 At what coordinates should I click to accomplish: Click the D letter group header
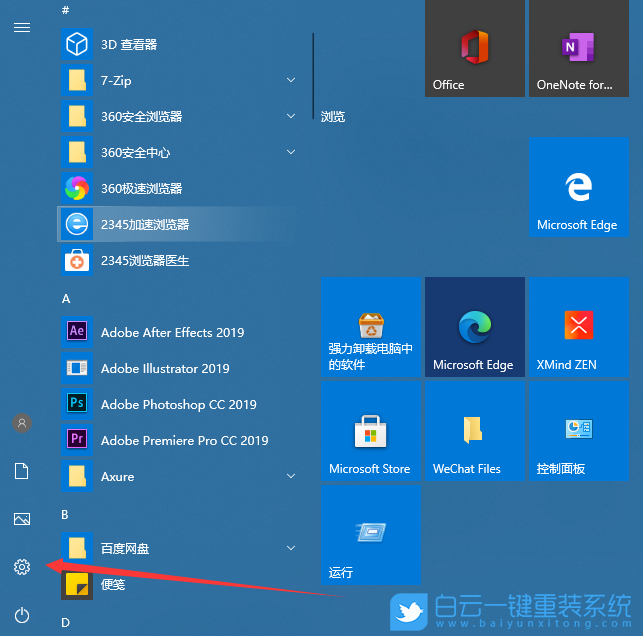[x=66, y=622]
